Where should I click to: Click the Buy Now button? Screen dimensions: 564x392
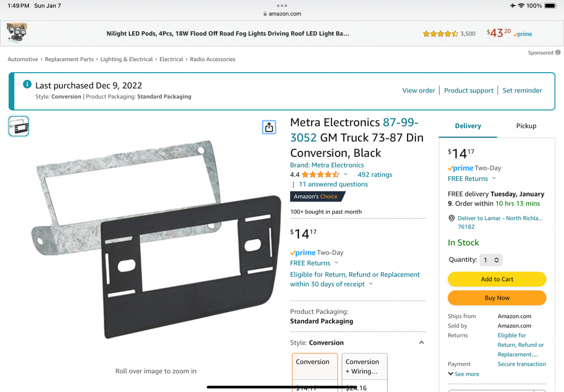pyautogui.click(x=497, y=298)
